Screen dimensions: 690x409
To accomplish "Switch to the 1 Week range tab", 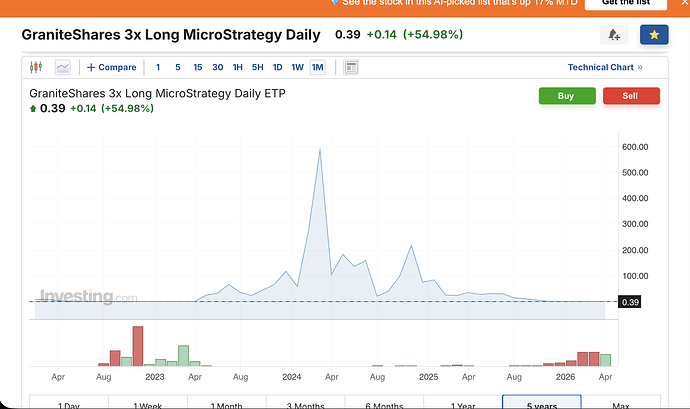I will (148, 402).
